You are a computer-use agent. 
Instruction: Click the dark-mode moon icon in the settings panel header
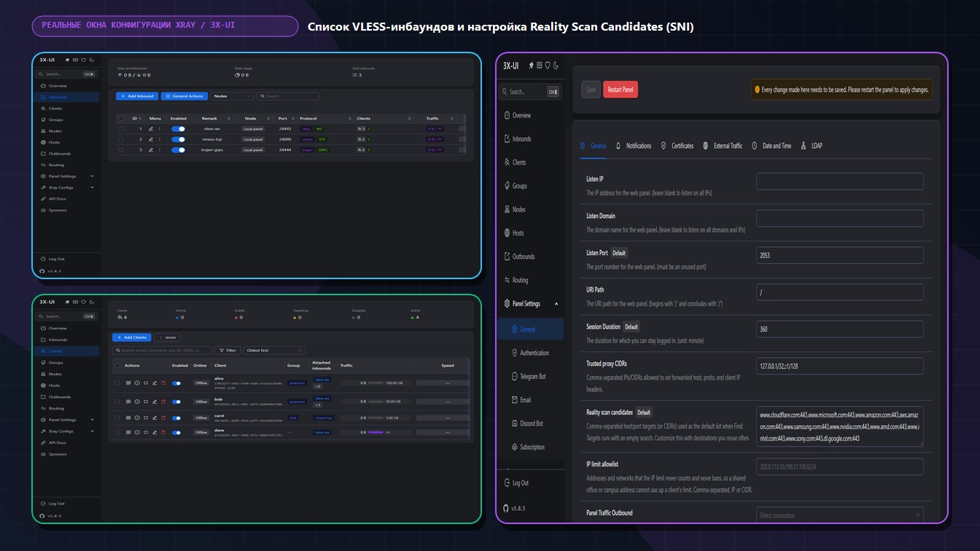556,66
